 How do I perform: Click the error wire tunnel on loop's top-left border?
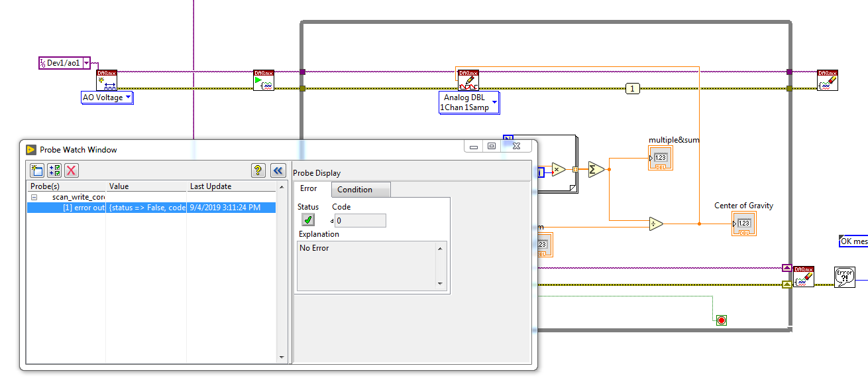click(302, 88)
